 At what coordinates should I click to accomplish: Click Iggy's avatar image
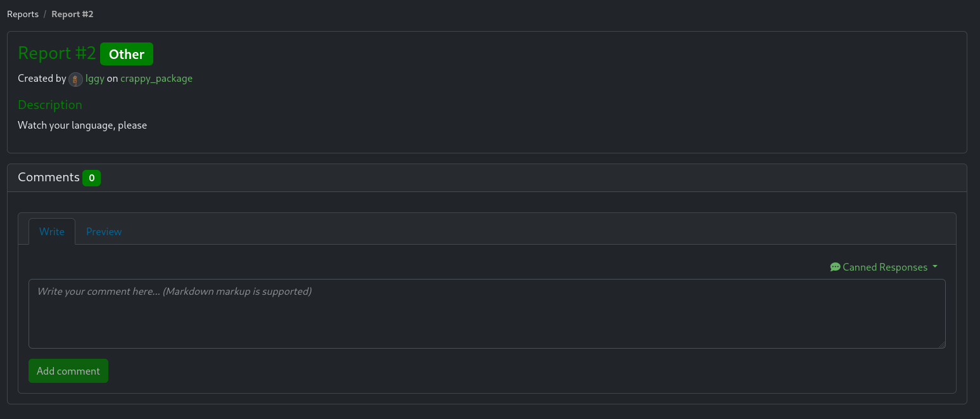[x=75, y=79]
